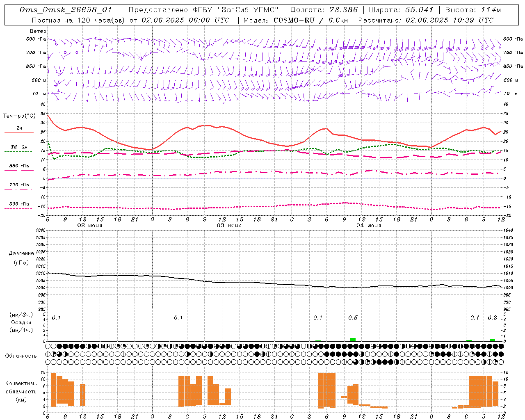The width and height of the screenshot is (525, 420).
Task: Click the 0.5 precipitation amount value
Action: [x=353, y=317]
